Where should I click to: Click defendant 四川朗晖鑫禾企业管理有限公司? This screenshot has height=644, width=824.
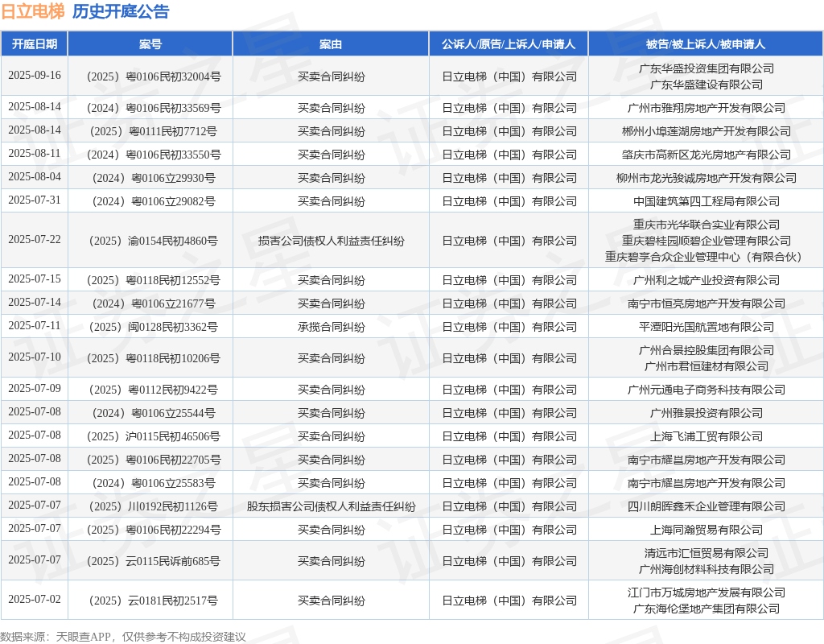tap(707, 506)
